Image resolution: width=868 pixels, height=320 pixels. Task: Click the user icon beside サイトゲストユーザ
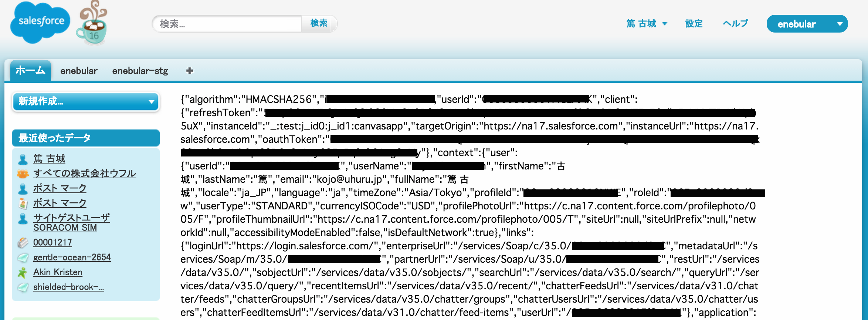click(x=23, y=219)
